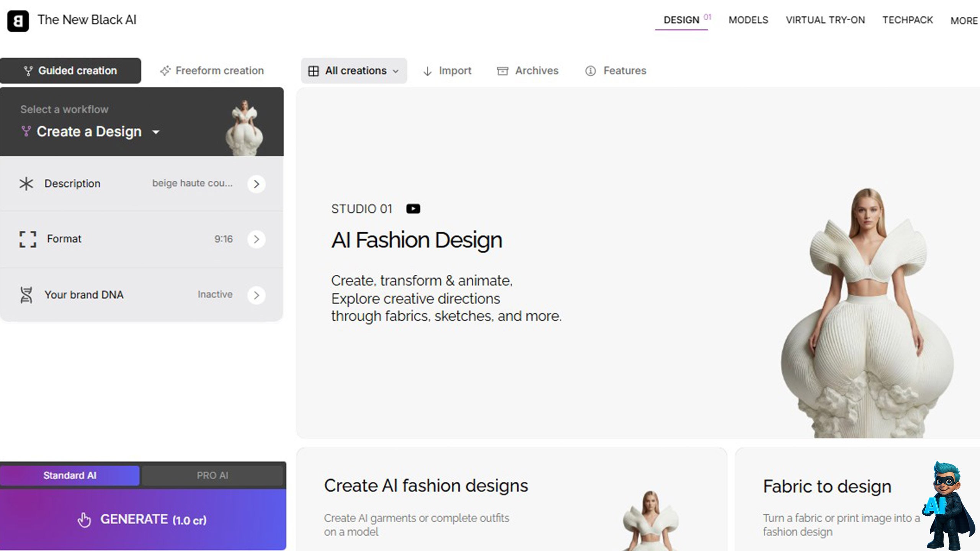Click the 'STUDIO 01' label

tap(362, 209)
